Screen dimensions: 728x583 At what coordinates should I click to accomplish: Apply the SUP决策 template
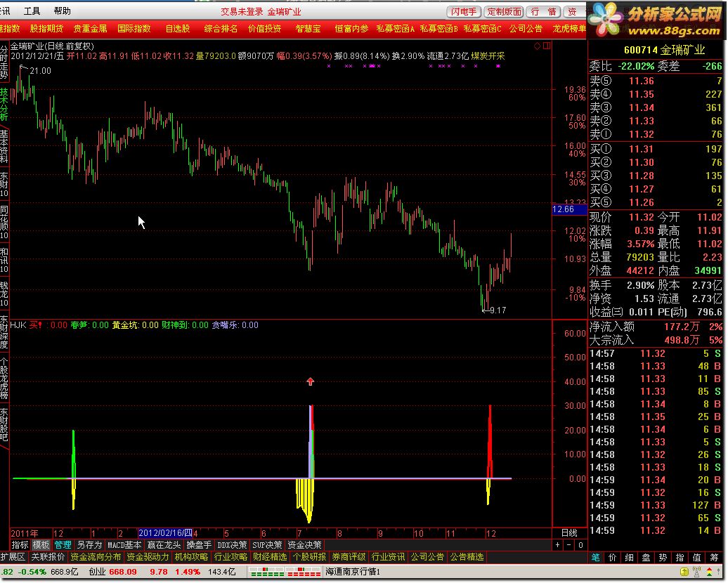point(267,545)
